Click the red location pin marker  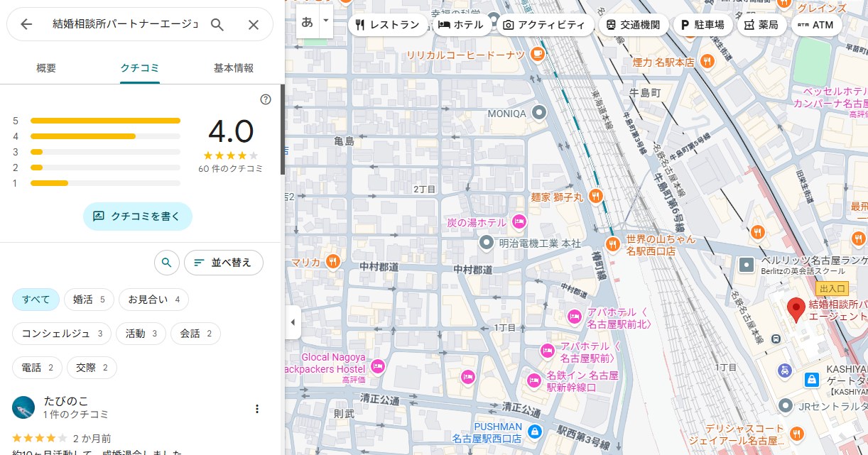[x=796, y=309]
